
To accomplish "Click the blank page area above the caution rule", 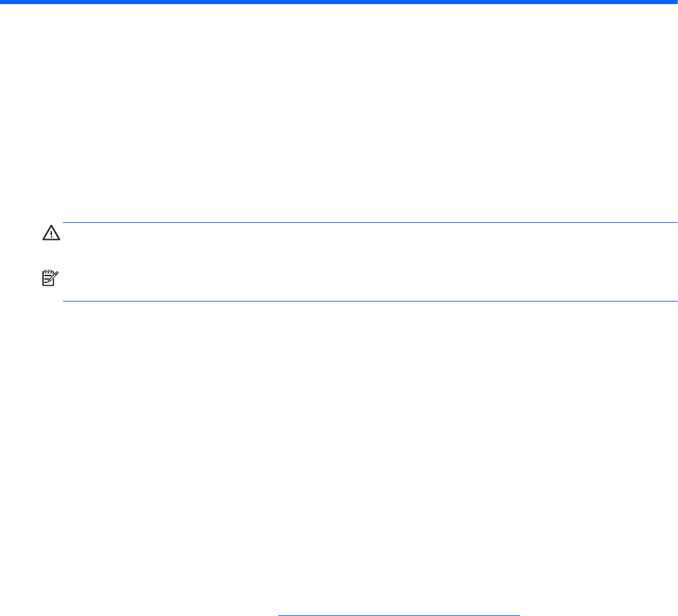I will click(339, 113).
